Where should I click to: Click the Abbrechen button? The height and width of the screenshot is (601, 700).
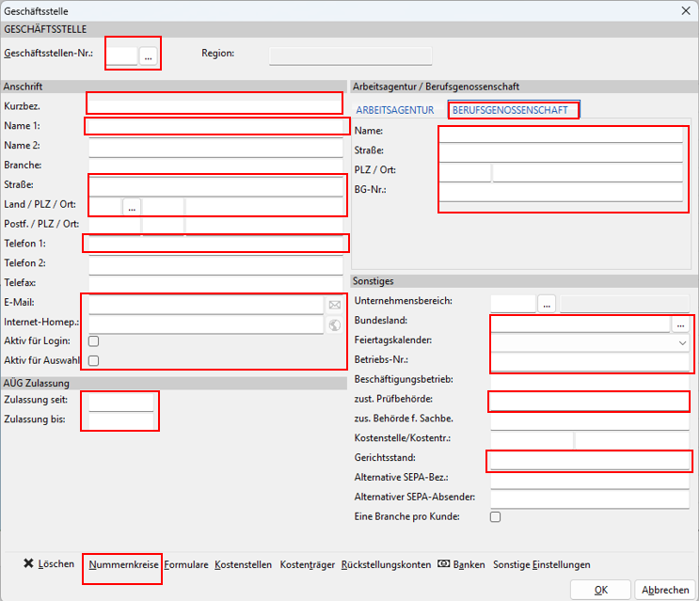tap(665, 590)
